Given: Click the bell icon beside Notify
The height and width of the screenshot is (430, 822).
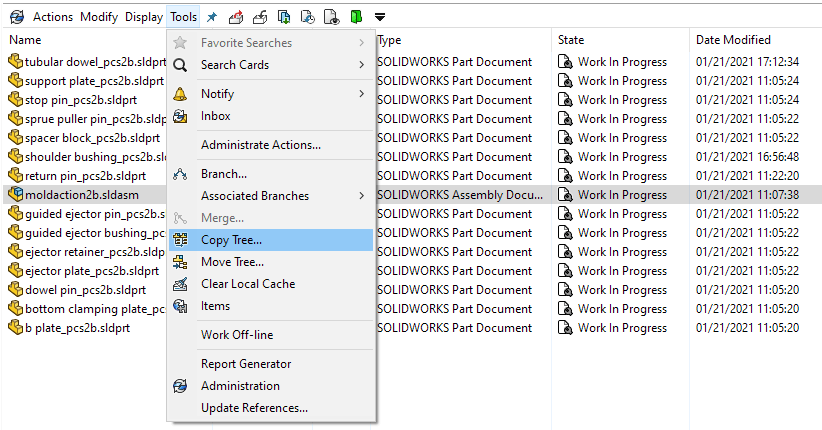Looking at the screenshot, I should click(180, 94).
